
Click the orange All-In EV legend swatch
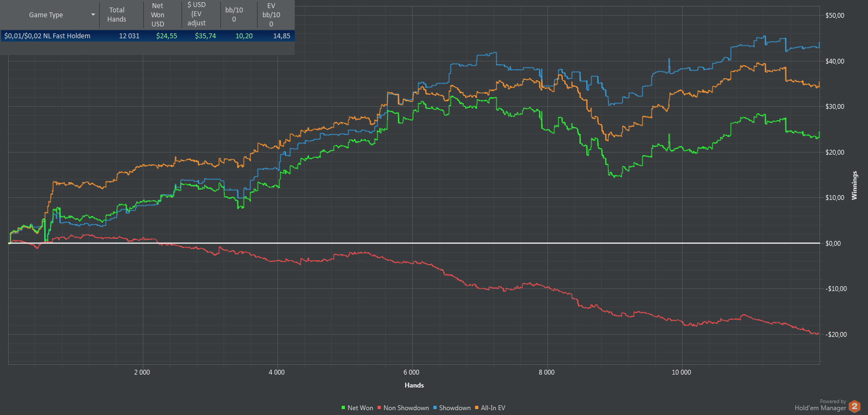477,408
